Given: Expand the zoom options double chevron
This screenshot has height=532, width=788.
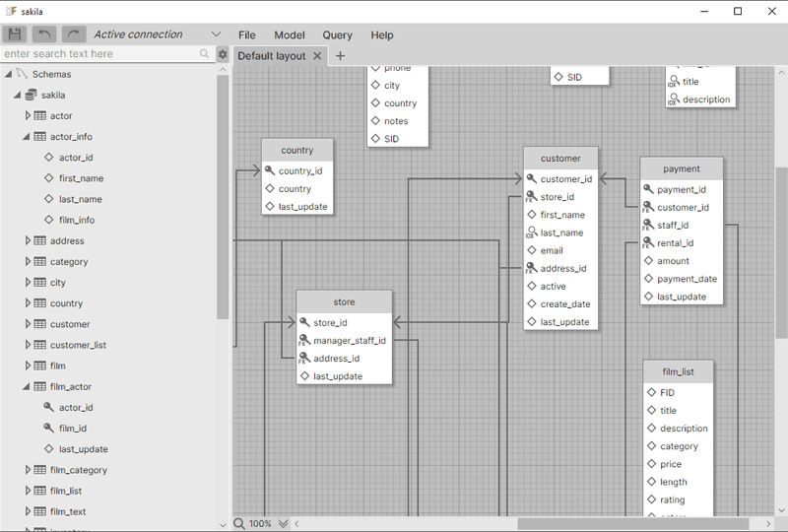Looking at the screenshot, I should tap(284, 523).
